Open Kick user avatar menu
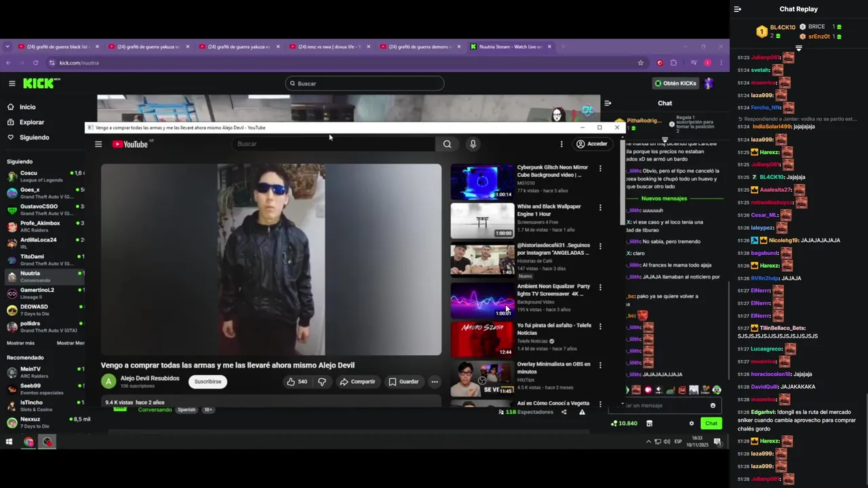868x488 pixels. click(x=709, y=83)
